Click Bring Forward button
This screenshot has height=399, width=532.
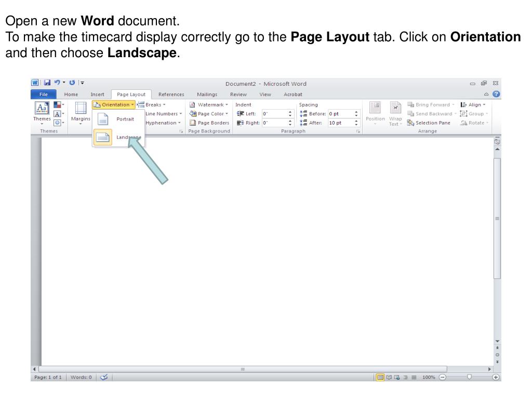tap(431, 105)
